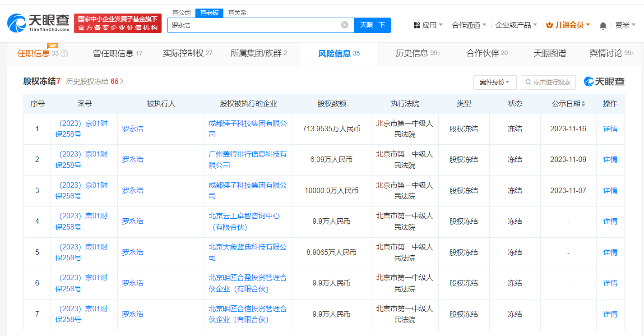The image size is (644, 336).
Task: Click 开通会员 to upgrade membership
Action: coord(568,25)
